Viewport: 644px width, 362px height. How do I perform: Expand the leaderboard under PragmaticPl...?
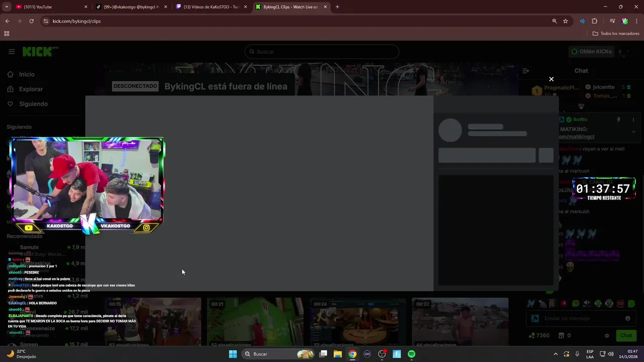[581, 107]
